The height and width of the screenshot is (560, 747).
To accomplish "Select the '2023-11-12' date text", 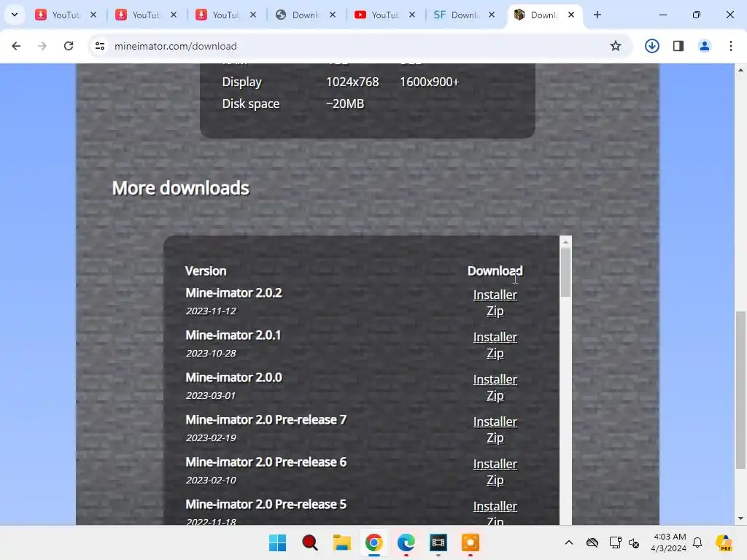I will click(x=211, y=311).
